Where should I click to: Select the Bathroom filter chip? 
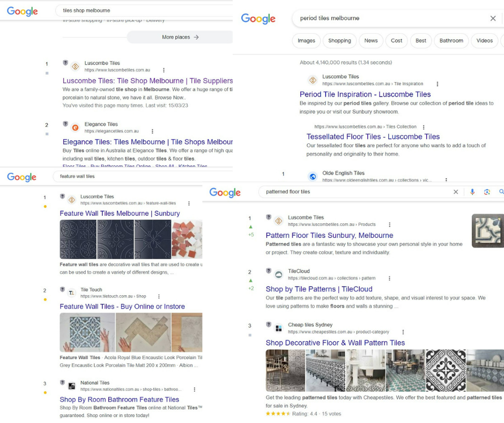pyautogui.click(x=451, y=41)
